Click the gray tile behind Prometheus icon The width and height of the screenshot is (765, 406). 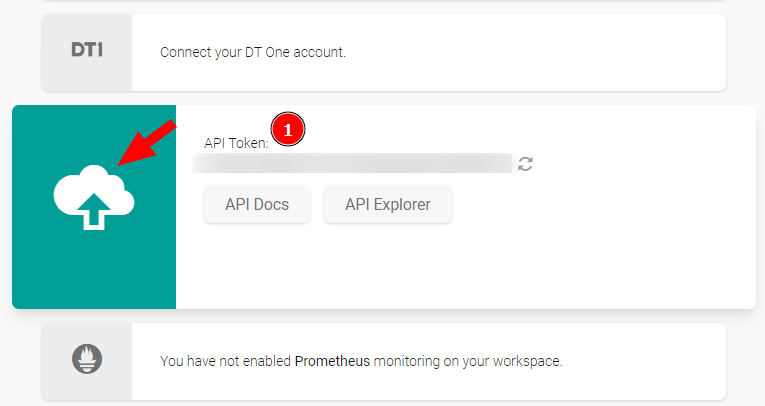coord(58,385)
